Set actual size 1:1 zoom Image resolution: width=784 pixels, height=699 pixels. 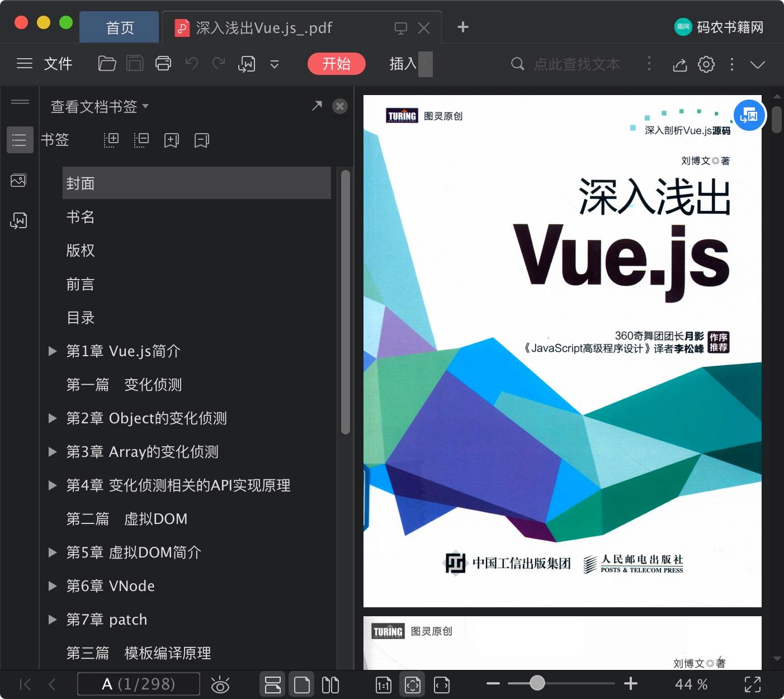point(384,684)
